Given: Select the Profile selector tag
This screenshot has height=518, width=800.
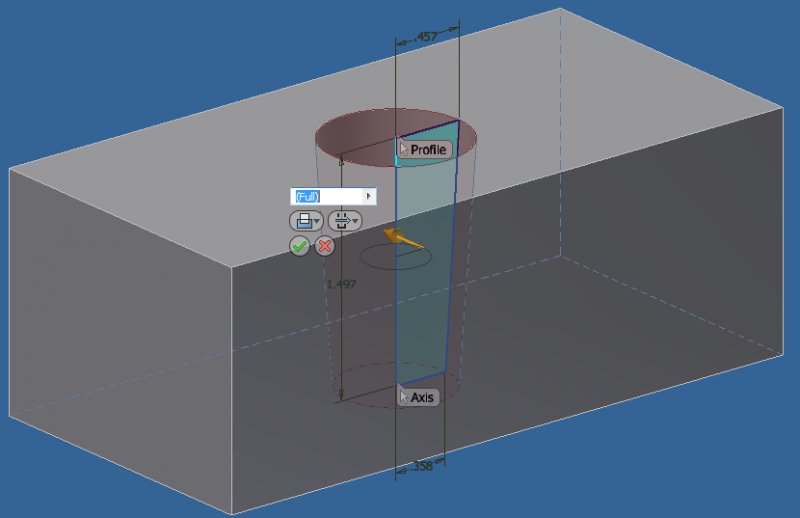Looking at the screenshot, I should pos(424,150).
